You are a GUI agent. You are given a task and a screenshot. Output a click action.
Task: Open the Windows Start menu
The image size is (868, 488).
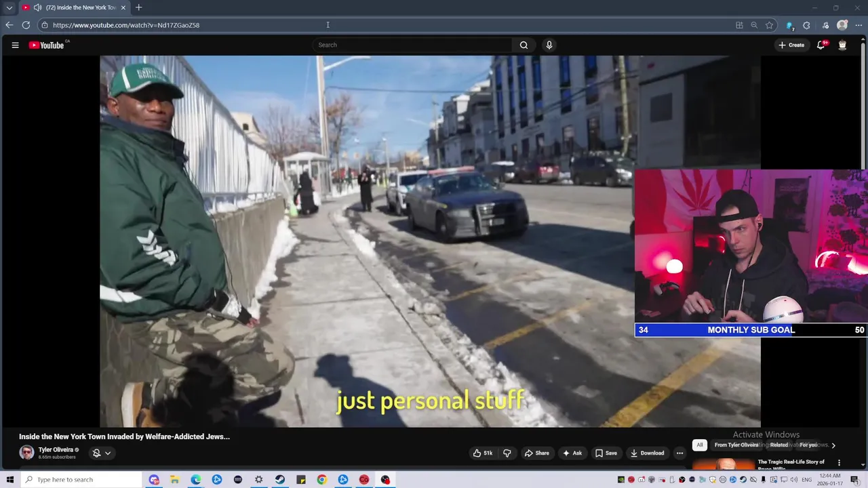tap(9, 480)
